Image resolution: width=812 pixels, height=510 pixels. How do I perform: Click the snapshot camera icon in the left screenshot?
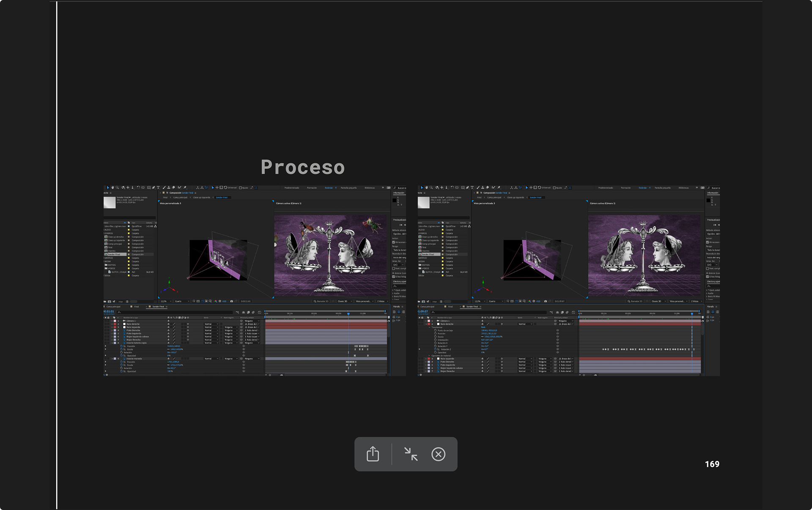click(231, 301)
